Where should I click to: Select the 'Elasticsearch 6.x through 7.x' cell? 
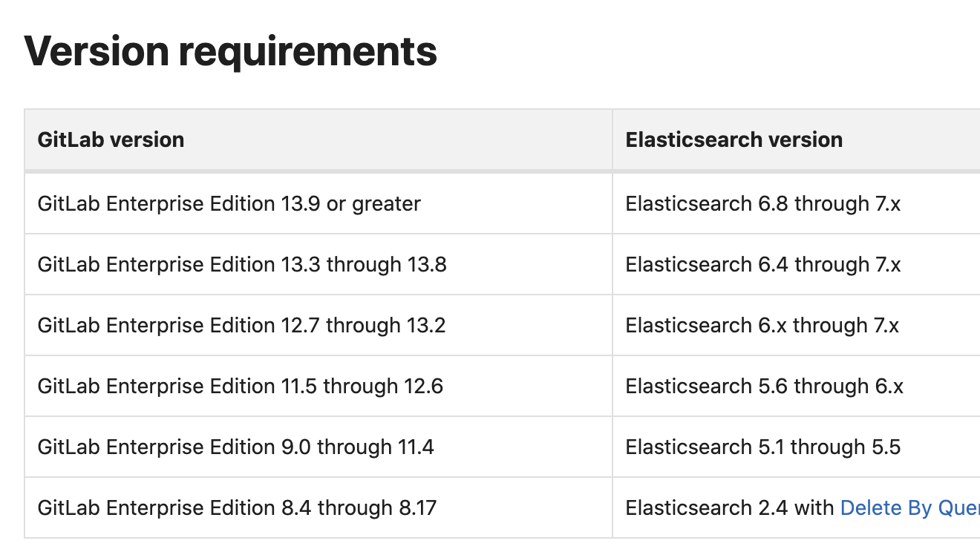(762, 325)
